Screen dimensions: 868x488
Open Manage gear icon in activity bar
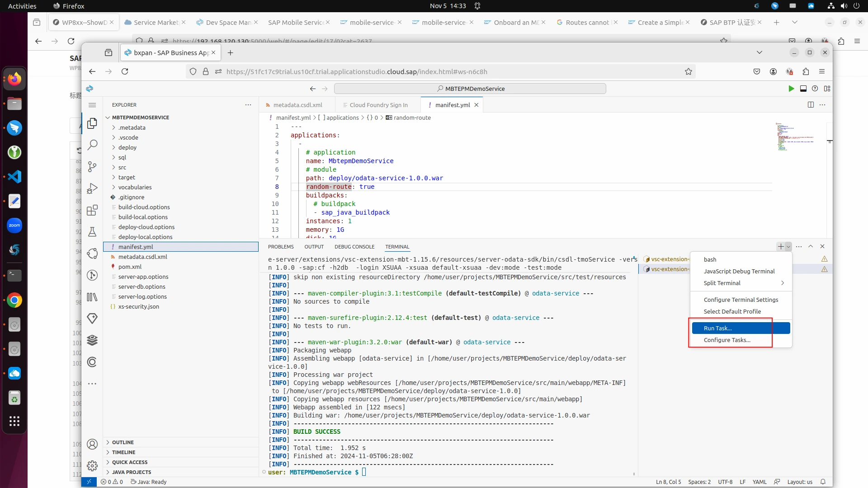pos(92,466)
